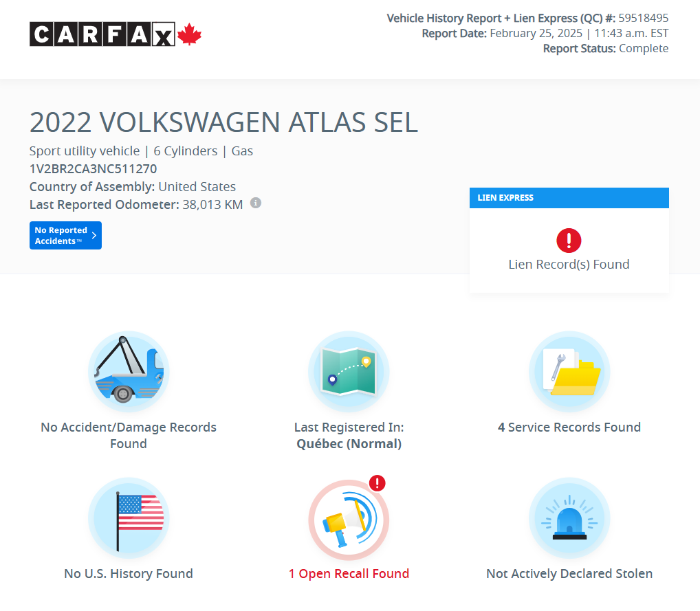The height and width of the screenshot is (611, 700).
Task: Select the VIN 1V2BR2CA3NC511270 text
Action: 94,168
